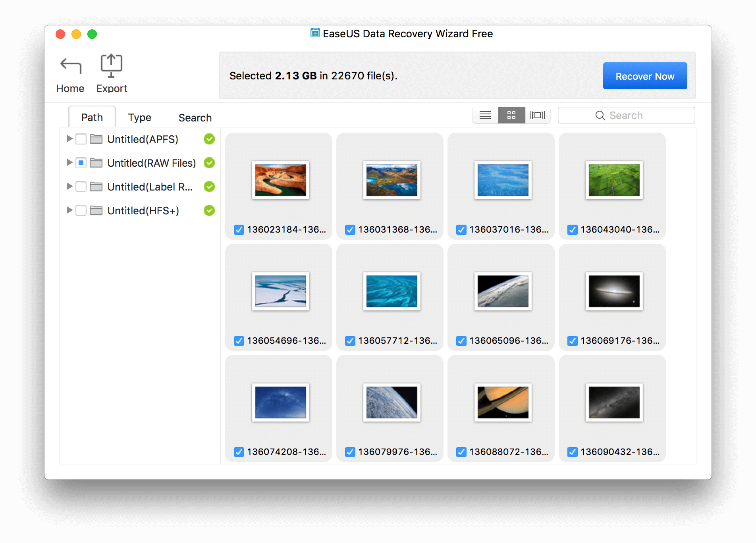Switch to the Type tab

click(x=139, y=118)
